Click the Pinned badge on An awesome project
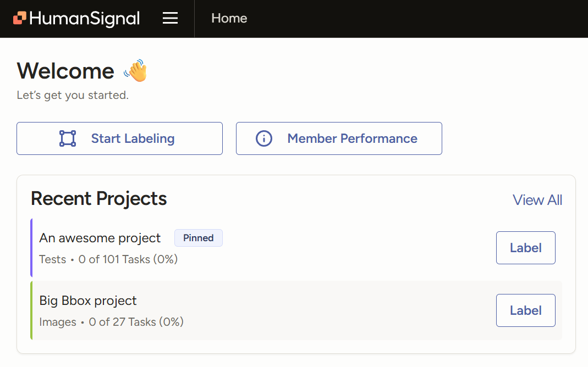 (198, 238)
